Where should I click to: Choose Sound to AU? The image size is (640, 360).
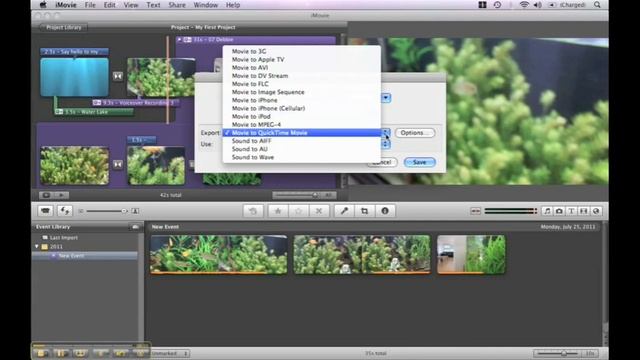[x=302, y=149]
